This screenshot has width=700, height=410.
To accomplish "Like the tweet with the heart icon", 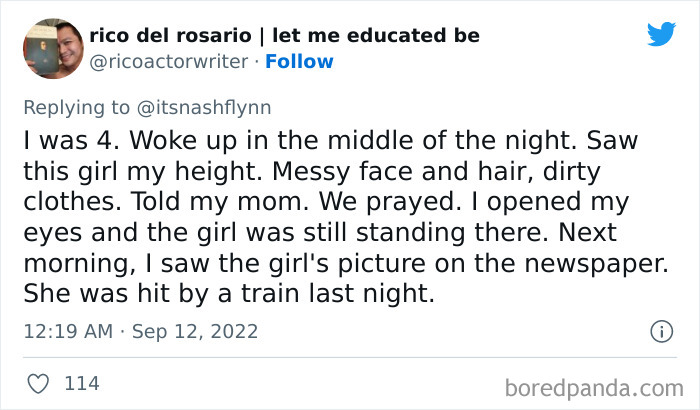I will click(x=38, y=383).
